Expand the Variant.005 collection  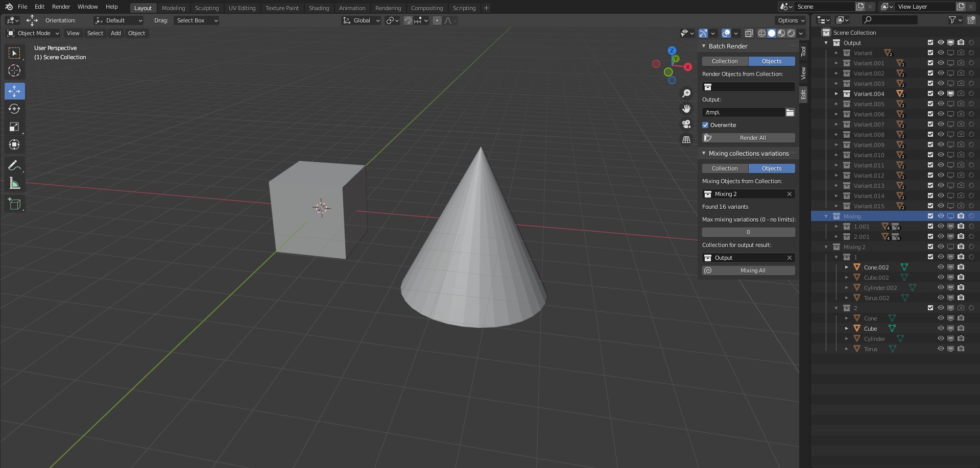click(836, 104)
